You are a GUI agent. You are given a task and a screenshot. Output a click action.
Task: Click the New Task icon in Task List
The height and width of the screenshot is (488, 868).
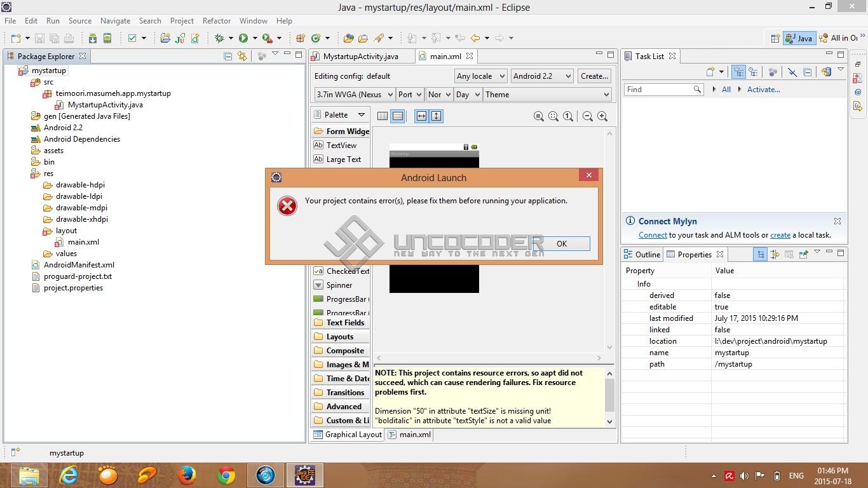pos(711,72)
